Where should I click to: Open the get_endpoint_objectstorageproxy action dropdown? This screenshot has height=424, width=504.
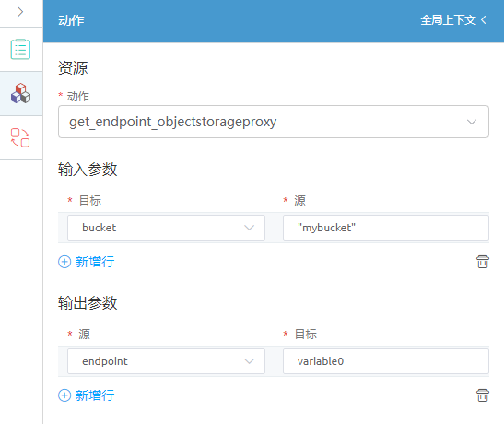(274, 122)
